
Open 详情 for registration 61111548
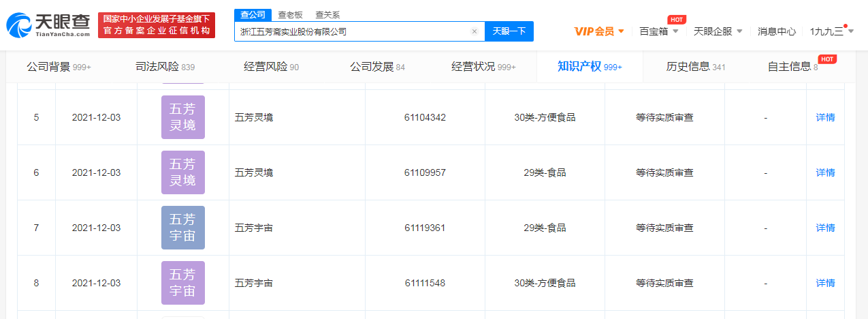point(825,283)
